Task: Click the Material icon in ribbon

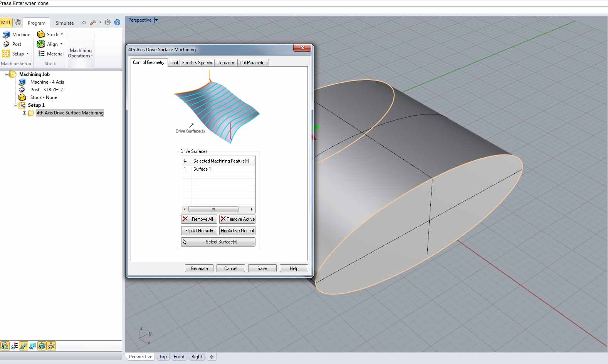Action: tap(51, 54)
